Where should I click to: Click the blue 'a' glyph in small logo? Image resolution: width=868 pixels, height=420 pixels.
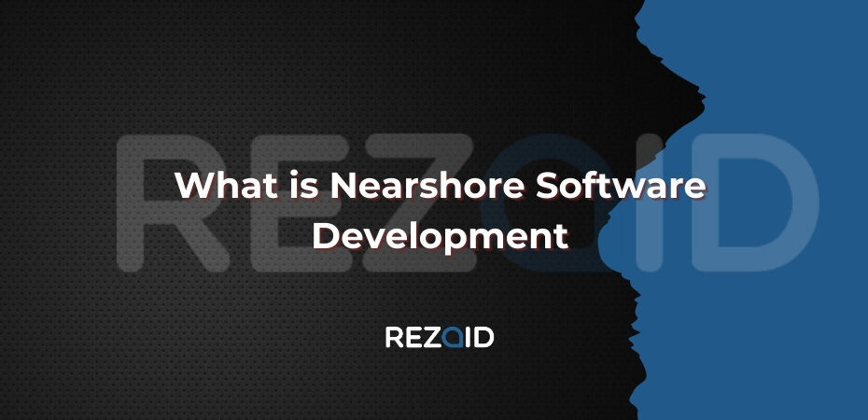tap(452, 337)
